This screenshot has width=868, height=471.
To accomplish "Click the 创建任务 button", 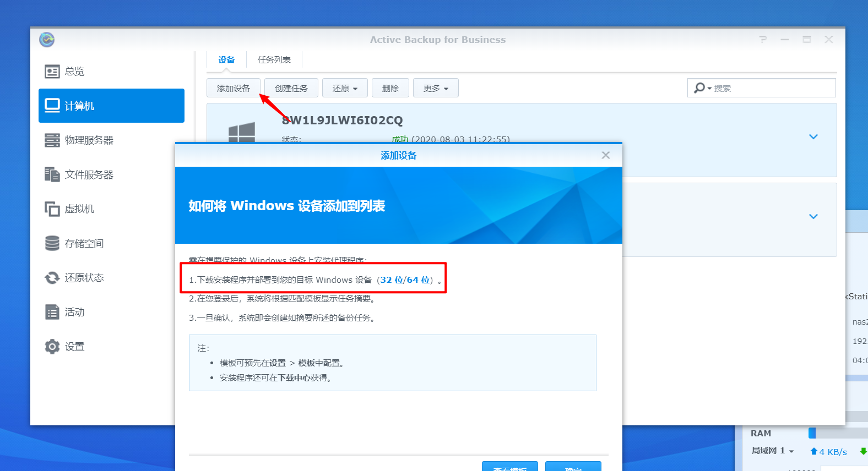I will point(291,88).
